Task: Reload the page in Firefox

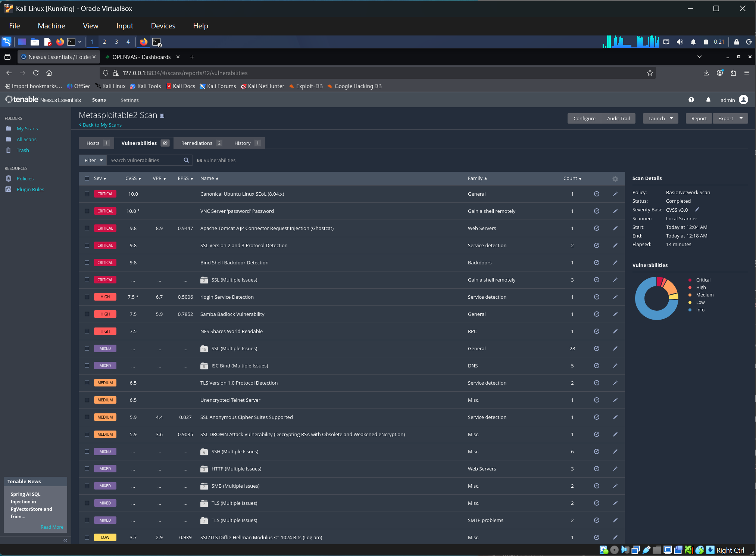Action: (36, 73)
